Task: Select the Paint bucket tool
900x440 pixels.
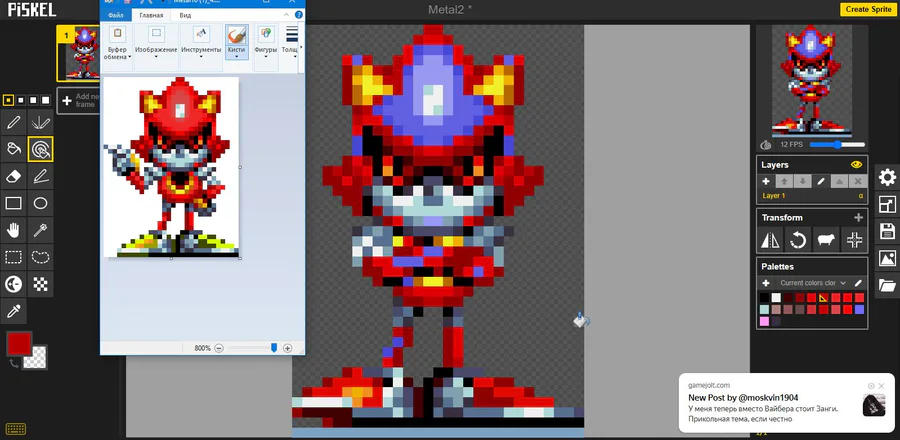Action: click(x=14, y=149)
